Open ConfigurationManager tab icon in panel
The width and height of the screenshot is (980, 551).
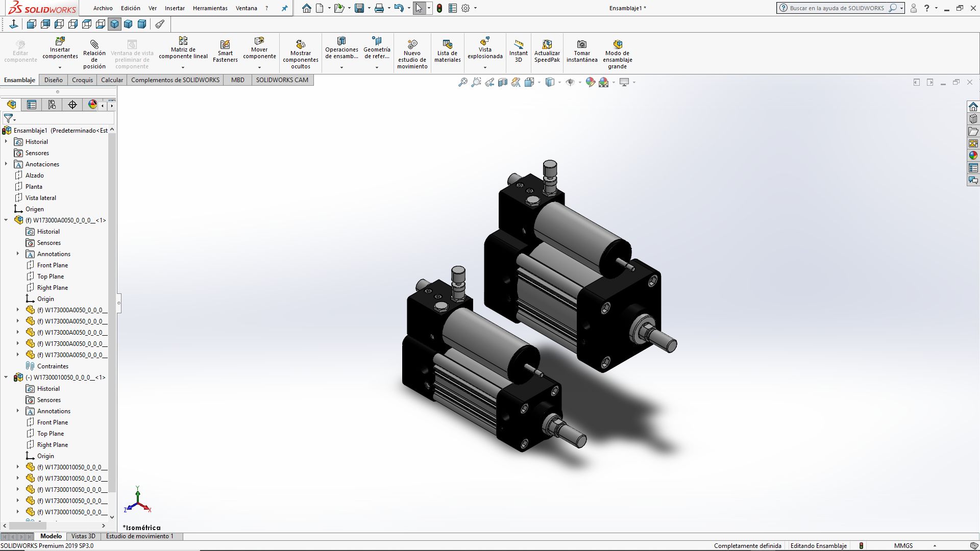pyautogui.click(x=52, y=105)
